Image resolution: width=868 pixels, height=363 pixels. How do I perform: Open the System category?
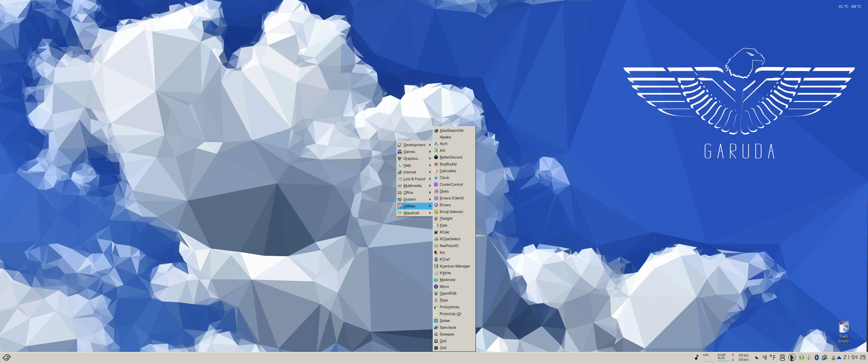[x=415, y=199]
